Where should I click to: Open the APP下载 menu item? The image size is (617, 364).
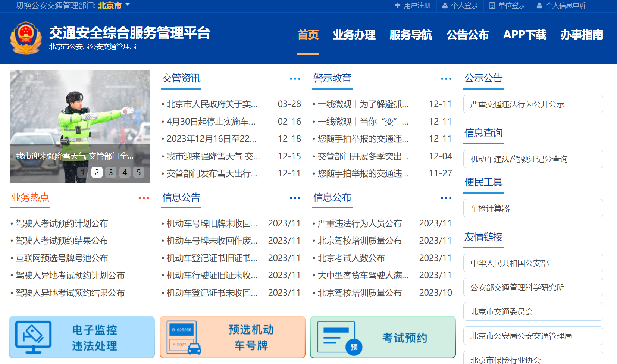(x=525, y=35)
